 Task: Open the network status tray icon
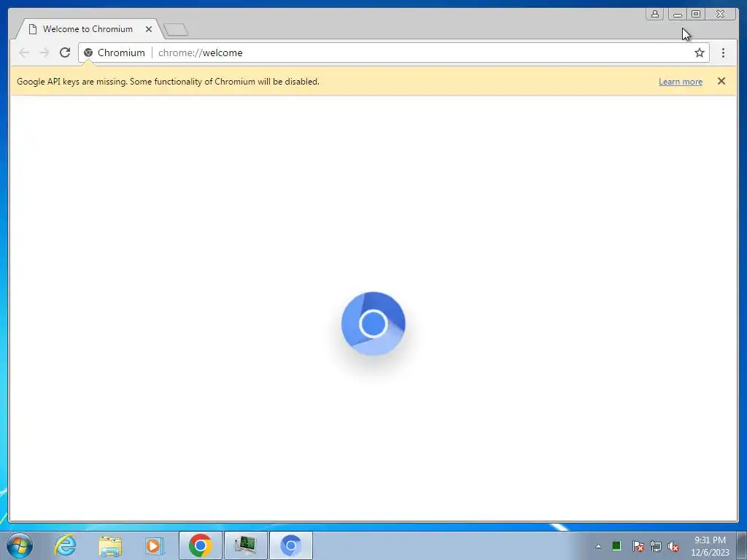(x=656, y=546)
